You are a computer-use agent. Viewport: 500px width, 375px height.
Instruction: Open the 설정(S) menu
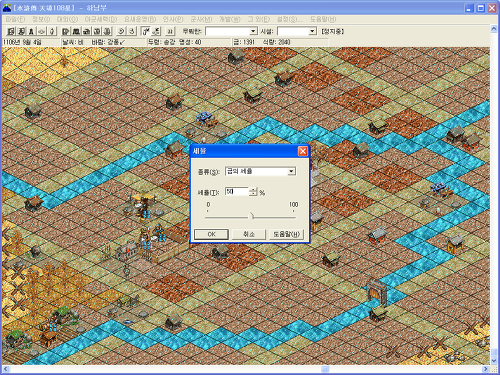[x=290, y=19]
